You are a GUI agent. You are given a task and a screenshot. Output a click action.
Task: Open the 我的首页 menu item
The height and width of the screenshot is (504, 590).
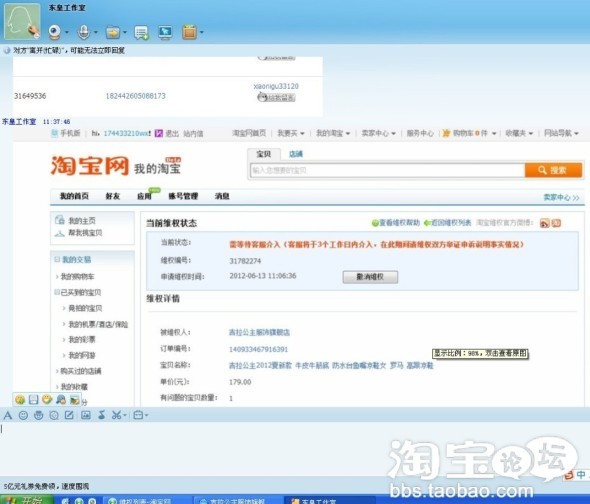75,196
